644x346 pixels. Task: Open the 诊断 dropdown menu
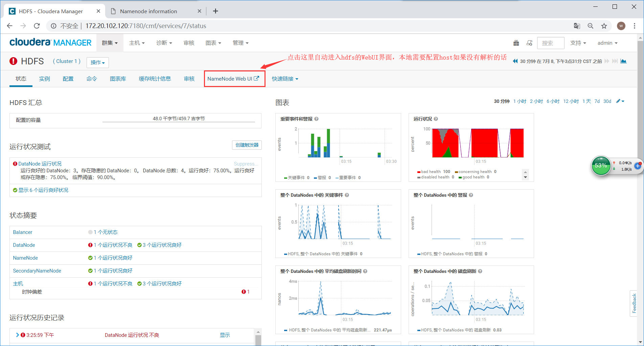point(164,43)
